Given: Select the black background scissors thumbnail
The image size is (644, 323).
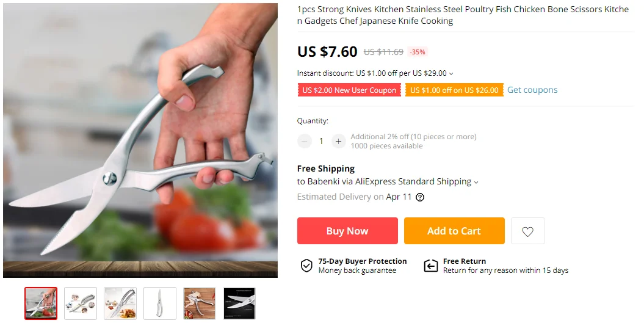Looking at the screenshot, I should pos(239,303).
